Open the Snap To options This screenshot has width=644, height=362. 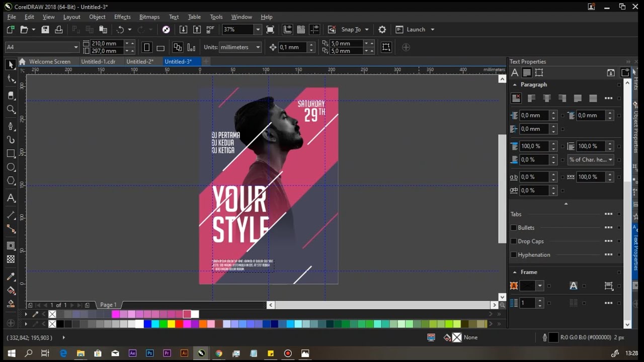355,30
